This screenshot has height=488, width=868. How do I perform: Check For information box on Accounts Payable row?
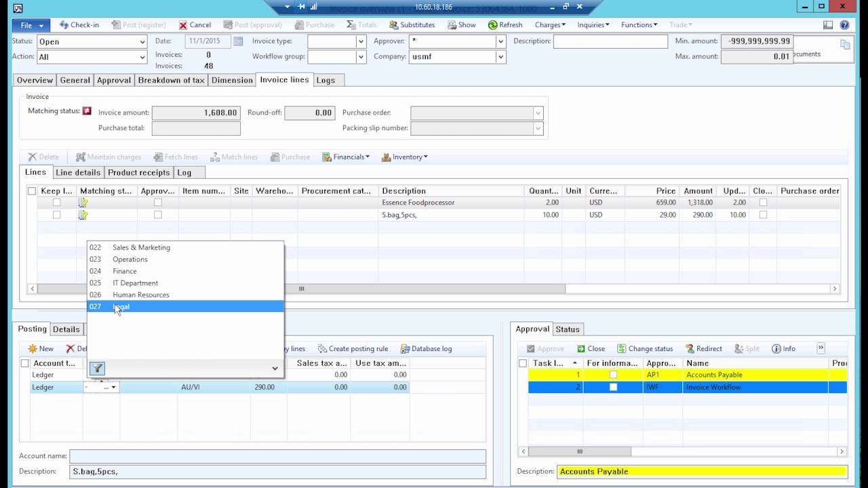[x=614, y=375]
